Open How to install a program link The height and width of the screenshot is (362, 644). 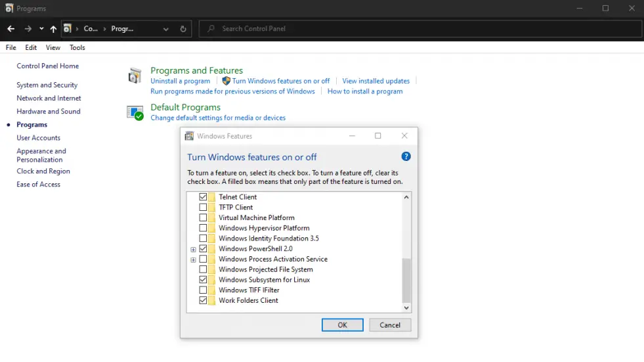(365, 91)
